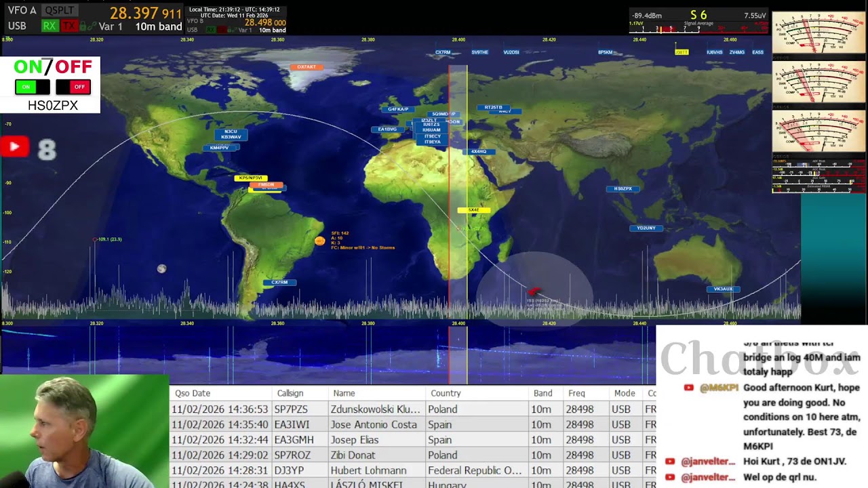This screenshot has width=868, height=488.
Task: Select the HS0ZPX spot over Thailand
Action: (623, 189)
